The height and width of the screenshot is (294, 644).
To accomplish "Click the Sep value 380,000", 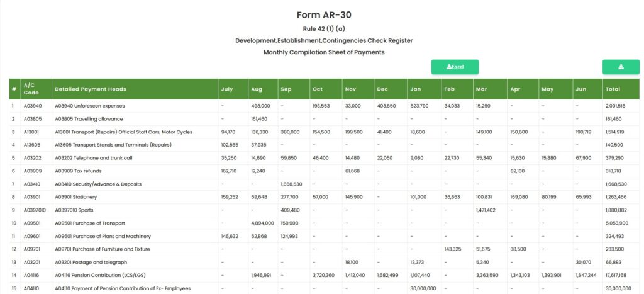I will (291, 132).
